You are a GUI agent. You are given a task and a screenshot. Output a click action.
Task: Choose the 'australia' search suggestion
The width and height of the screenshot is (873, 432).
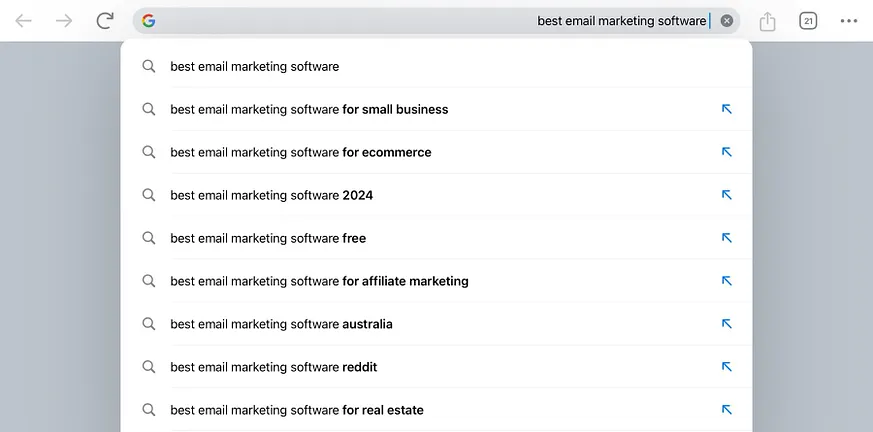[x=281, y=324]
